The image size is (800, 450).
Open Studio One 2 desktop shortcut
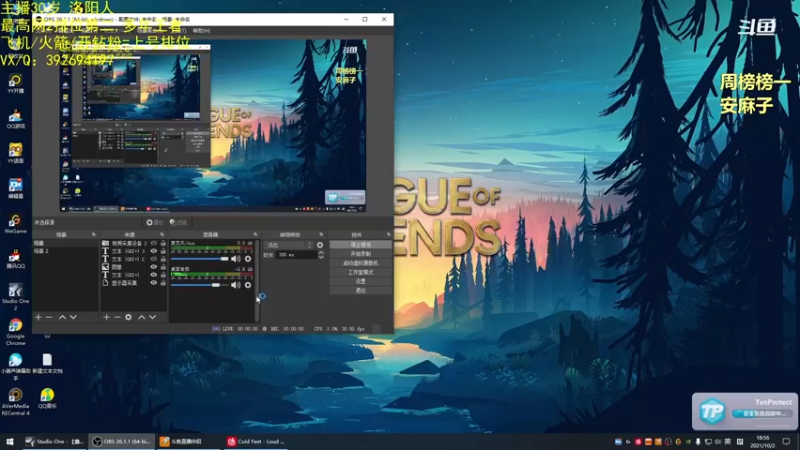15,296
